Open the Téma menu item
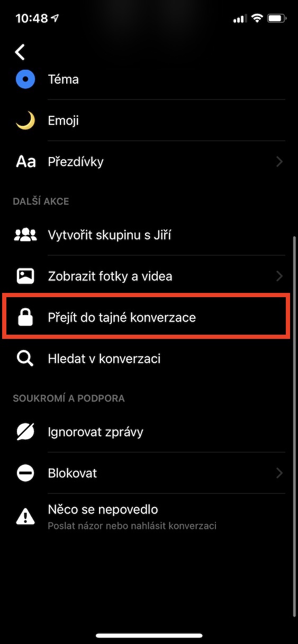The height and width of the screenshot is (644, 298). pos(149,79)
